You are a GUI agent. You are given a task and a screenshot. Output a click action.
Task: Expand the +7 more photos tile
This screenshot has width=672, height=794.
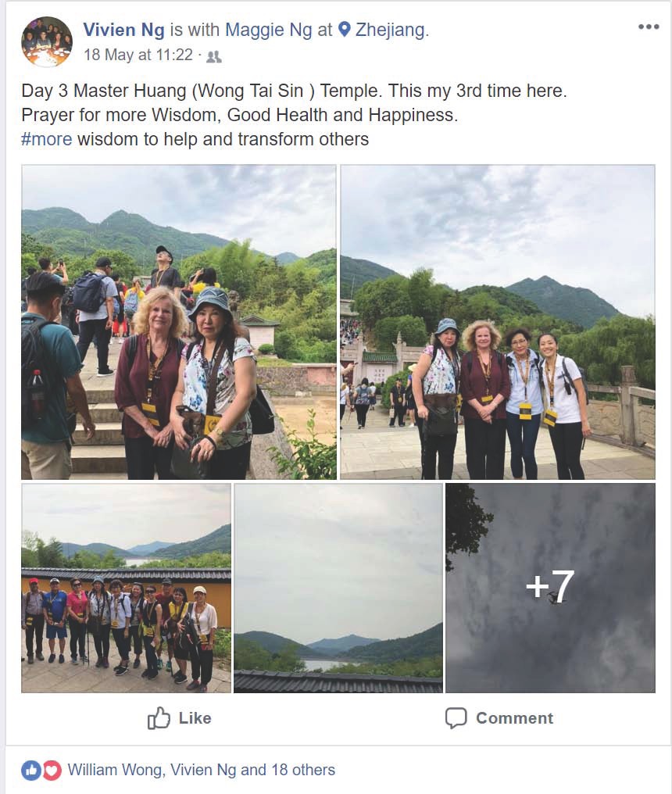[x=550, y=588]
